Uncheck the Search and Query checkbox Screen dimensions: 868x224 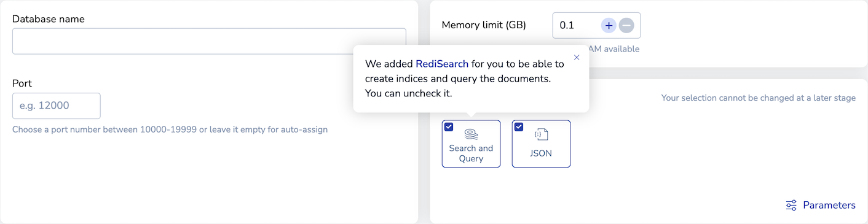click(x=449, y=127)
